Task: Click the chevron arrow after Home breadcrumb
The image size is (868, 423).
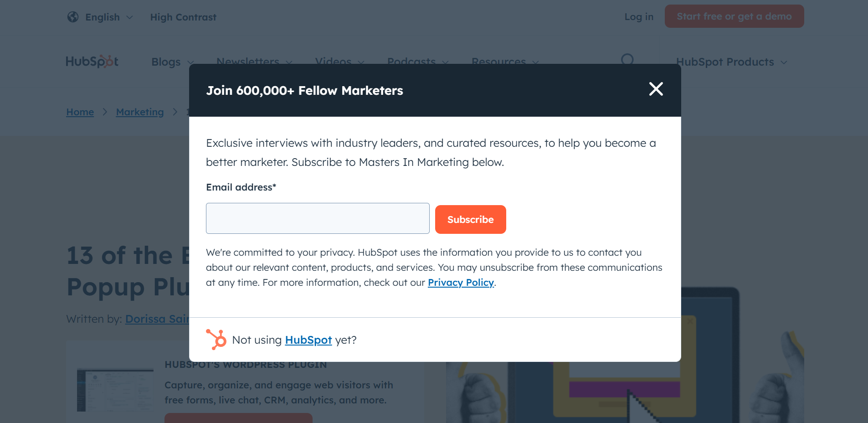Action: pos(105,112)
